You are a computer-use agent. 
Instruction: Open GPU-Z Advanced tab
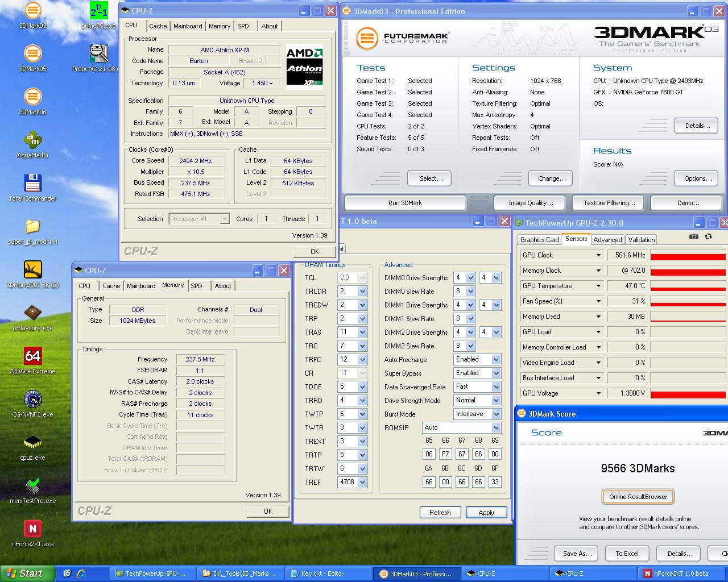click(607, 240)
